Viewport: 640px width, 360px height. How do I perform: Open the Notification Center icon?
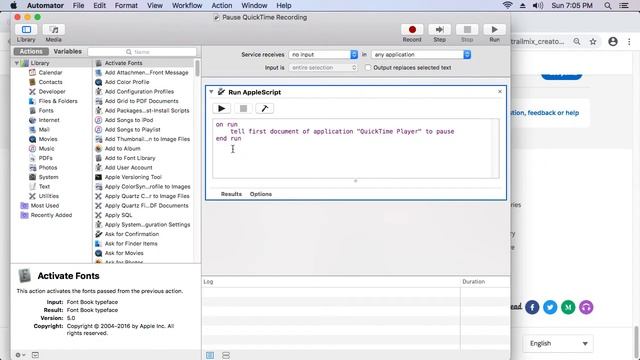[x=624, y=5]
